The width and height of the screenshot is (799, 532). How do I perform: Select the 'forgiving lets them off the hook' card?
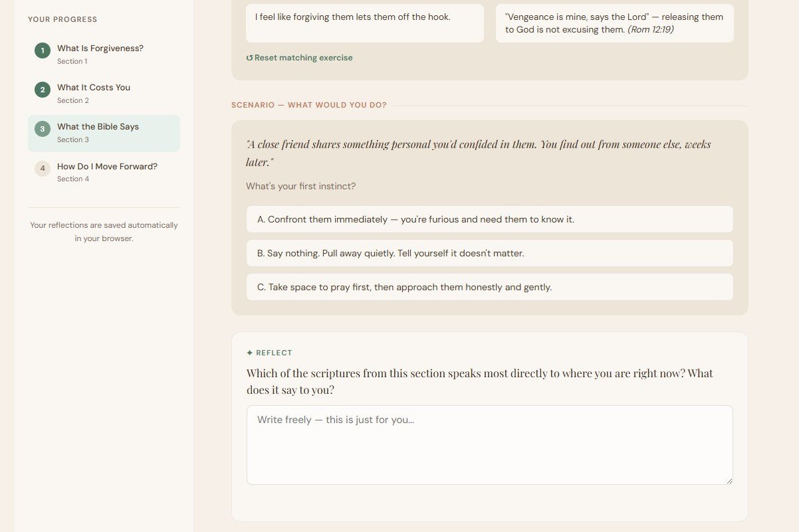(365, 23)
